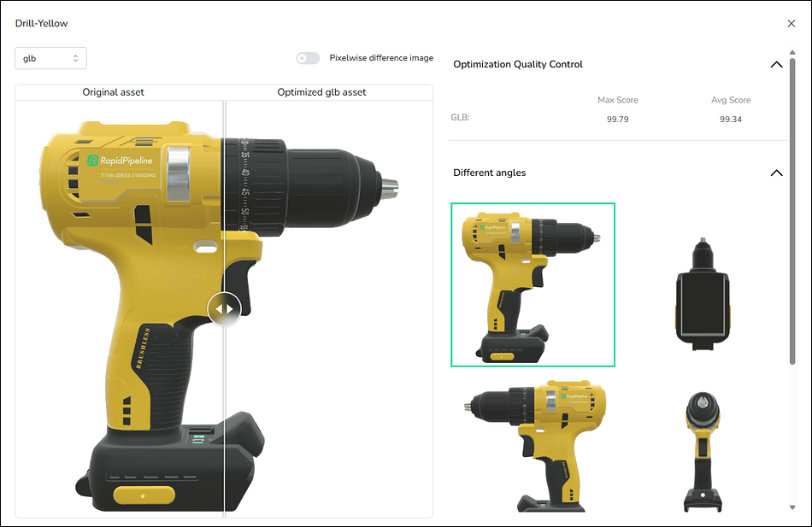This screenshot has height=527, width=812.
Task: Select the right-side view drill thumbnail
Action: [533, 445]
